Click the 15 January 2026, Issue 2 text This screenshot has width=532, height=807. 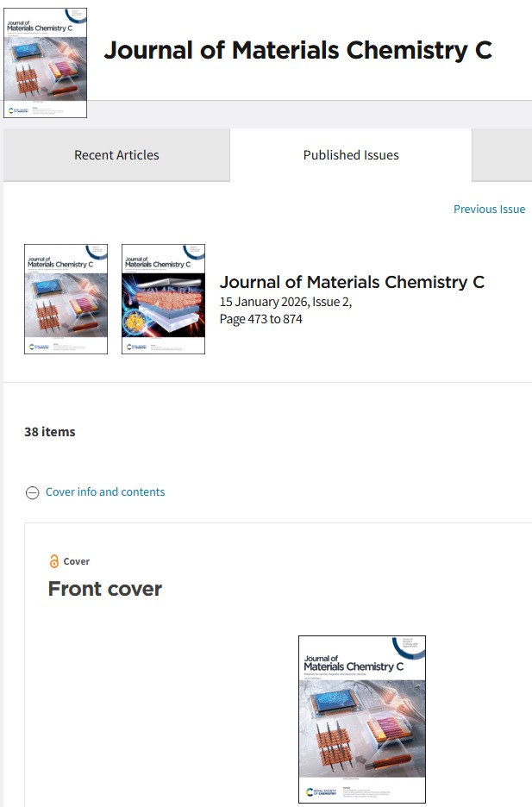tap(285, 302)
